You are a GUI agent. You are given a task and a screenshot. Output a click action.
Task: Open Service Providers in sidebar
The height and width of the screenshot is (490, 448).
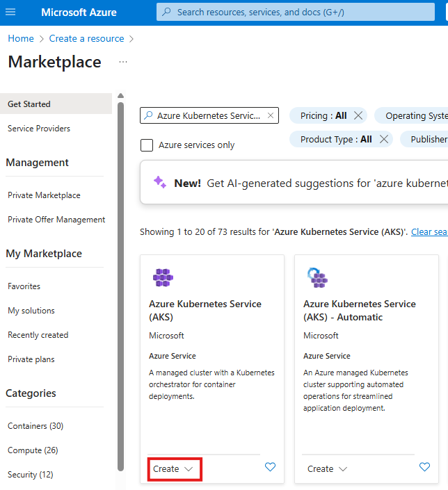(39, 129)
